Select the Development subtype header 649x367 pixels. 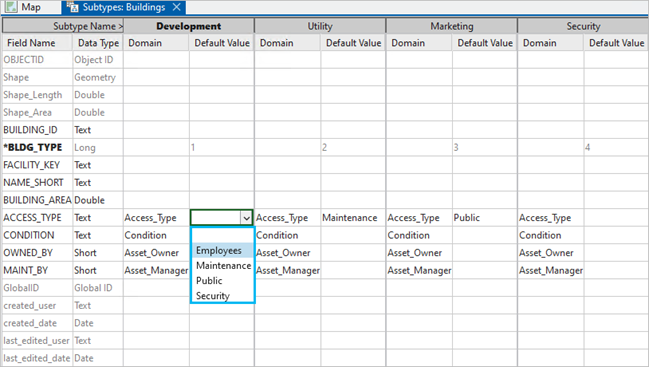pos(189,26)
